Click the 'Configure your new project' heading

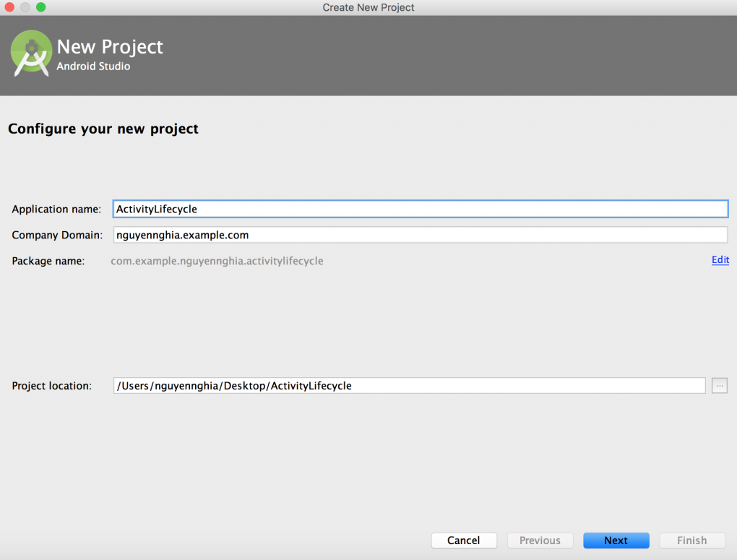[103, 129]
